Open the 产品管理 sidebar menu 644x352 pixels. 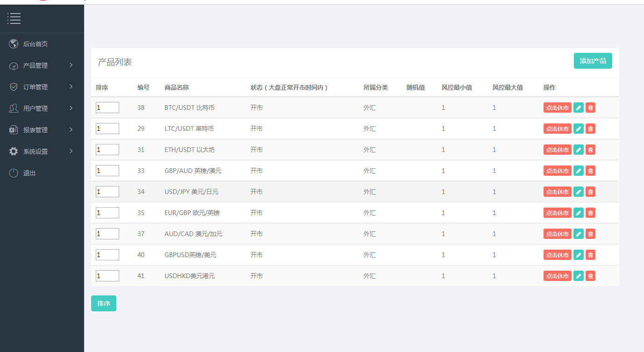(x=42, y=65)
